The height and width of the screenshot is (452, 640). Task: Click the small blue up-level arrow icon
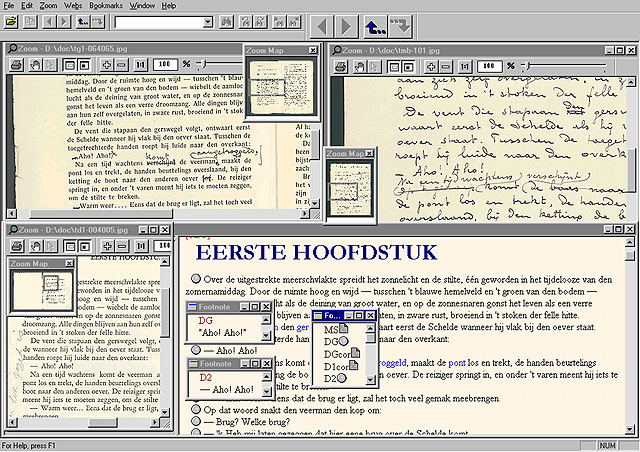coord(83,22)
